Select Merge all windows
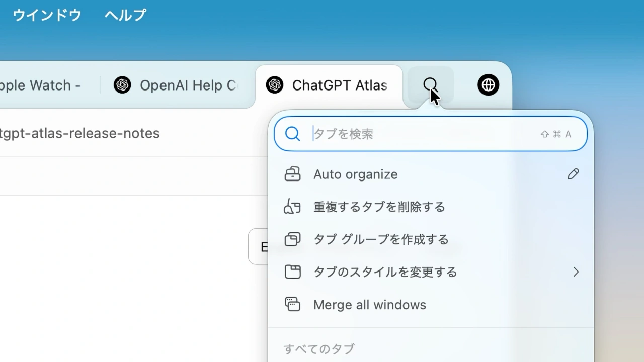The image size is (644, 362). tap(369, 305)
